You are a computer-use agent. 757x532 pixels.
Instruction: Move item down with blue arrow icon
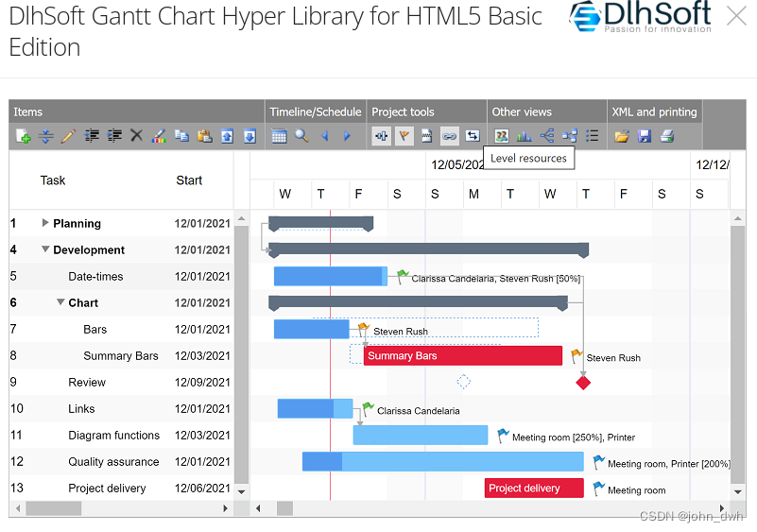[249, 136]
